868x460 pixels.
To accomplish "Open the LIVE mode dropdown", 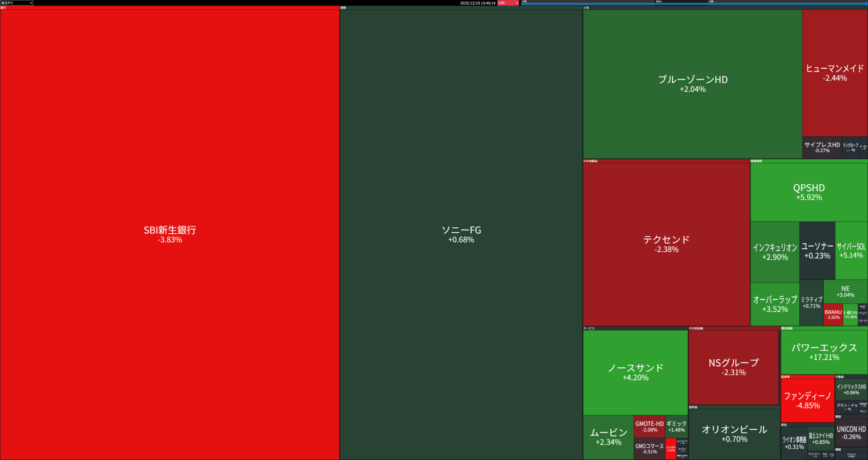I will pos(508,3).
